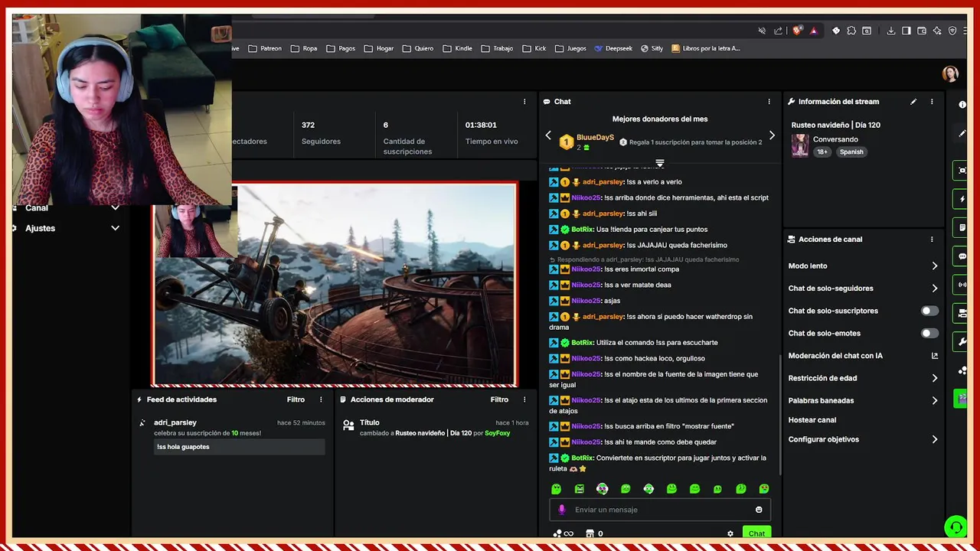Toggle Chat de solo-suscriptores switch
This screenshot has width=980, height=551.
(929, 311)
